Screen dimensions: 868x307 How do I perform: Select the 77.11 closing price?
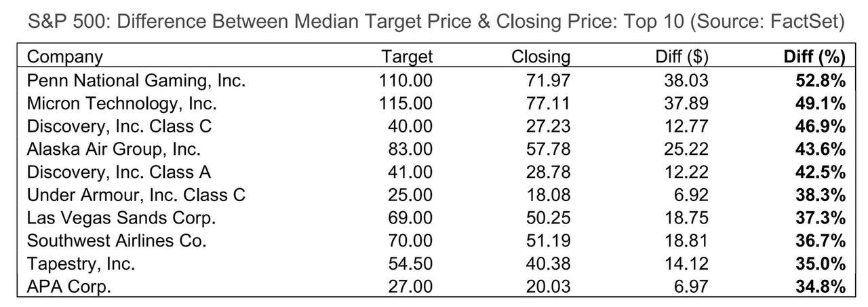click(x=549, y=104)
